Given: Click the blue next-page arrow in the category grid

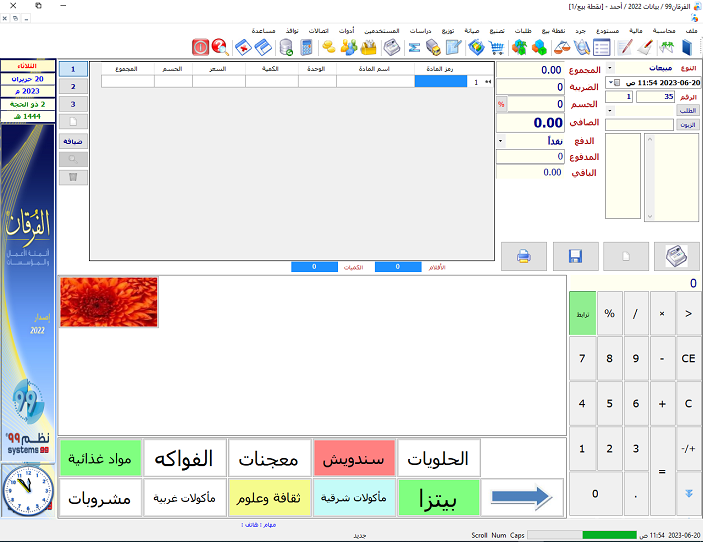Looking at the screenshot, I should tap(522, 496).
